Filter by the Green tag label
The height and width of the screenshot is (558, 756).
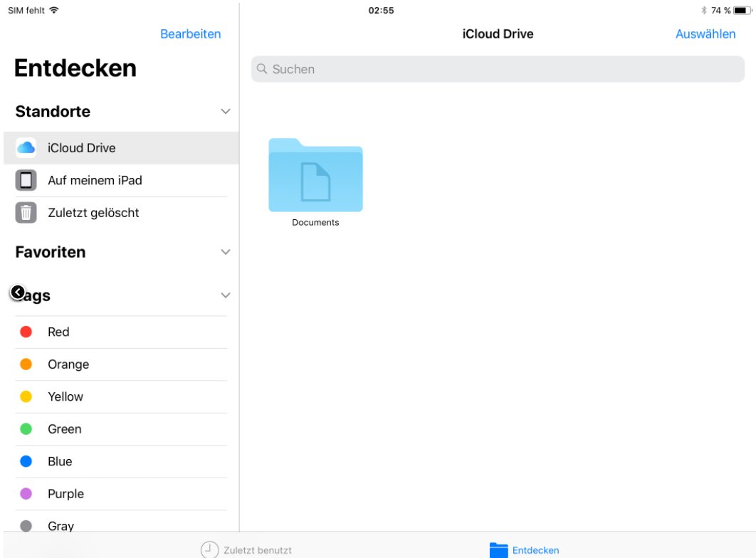point(64,429)
